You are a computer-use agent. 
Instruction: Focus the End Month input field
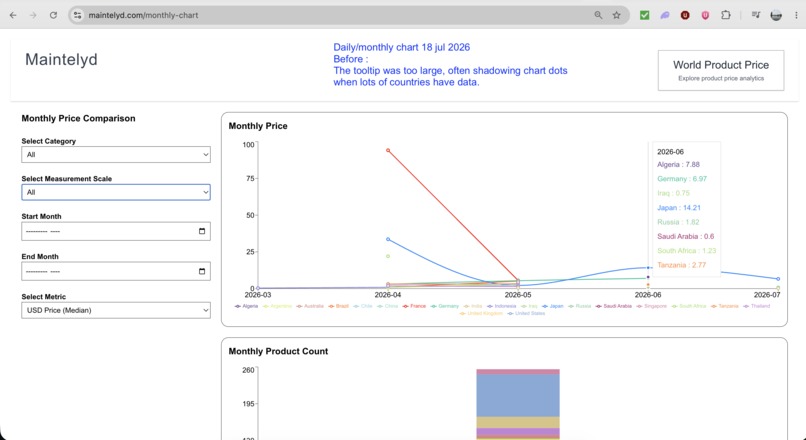pos(116,271)
